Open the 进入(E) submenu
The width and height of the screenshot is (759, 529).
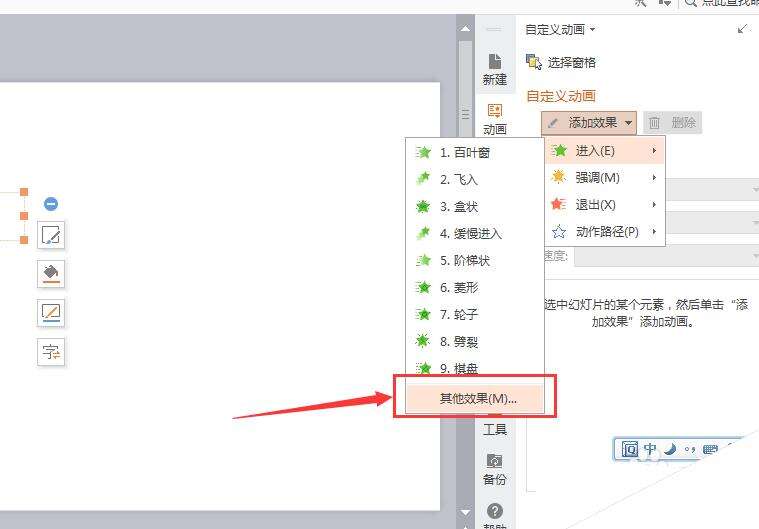click(x=605, y=151)
